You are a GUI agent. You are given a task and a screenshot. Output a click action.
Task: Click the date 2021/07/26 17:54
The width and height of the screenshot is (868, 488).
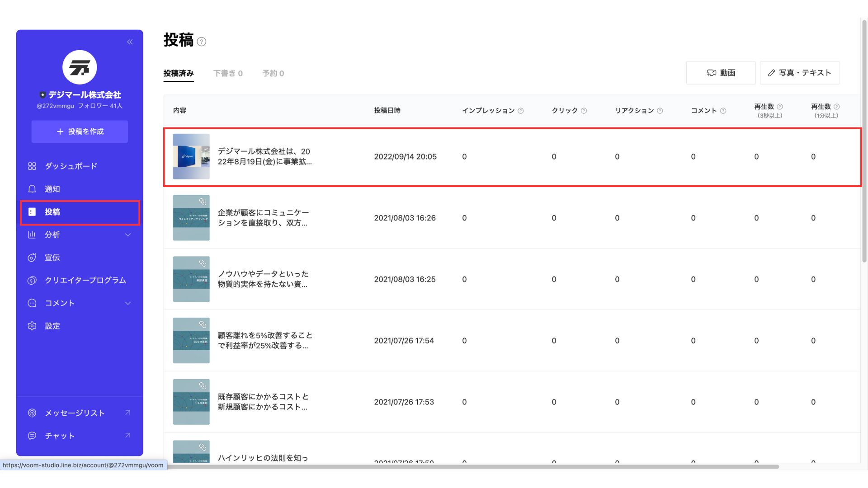(404, 341)
